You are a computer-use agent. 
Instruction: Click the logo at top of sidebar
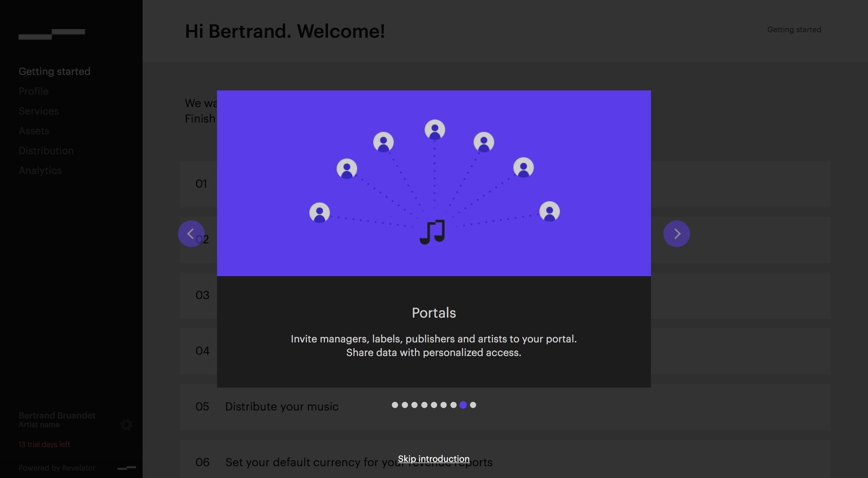coord(52,34)
